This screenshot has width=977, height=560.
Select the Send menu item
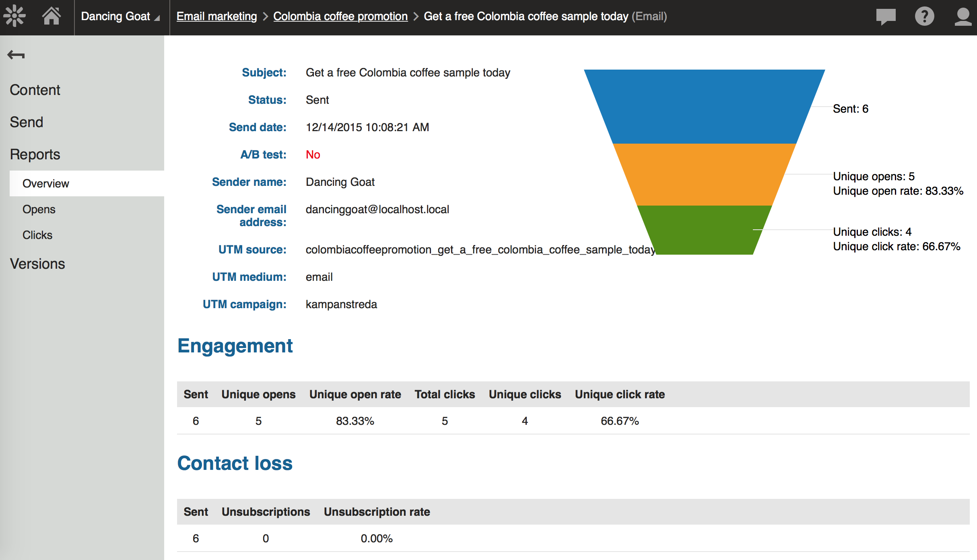[27, 122]
